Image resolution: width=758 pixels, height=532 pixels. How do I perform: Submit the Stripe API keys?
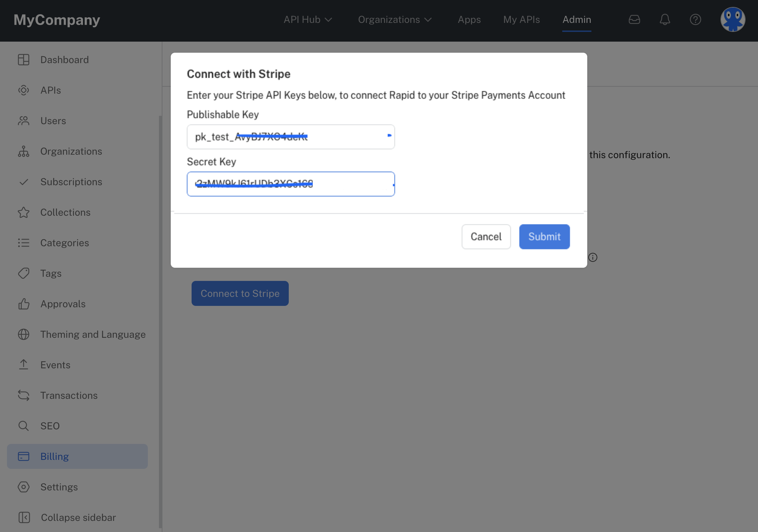(544, 237)
